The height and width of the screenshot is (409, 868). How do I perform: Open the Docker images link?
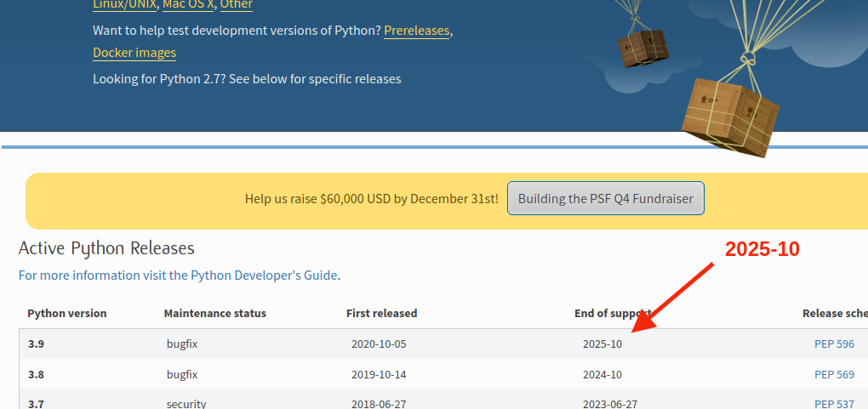134,53
